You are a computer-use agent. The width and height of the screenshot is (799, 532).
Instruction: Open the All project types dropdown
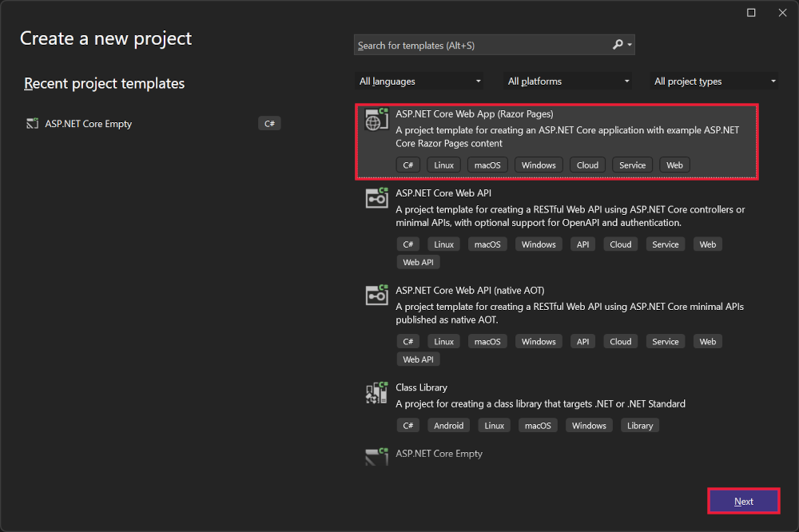click(x=714, y=81)
